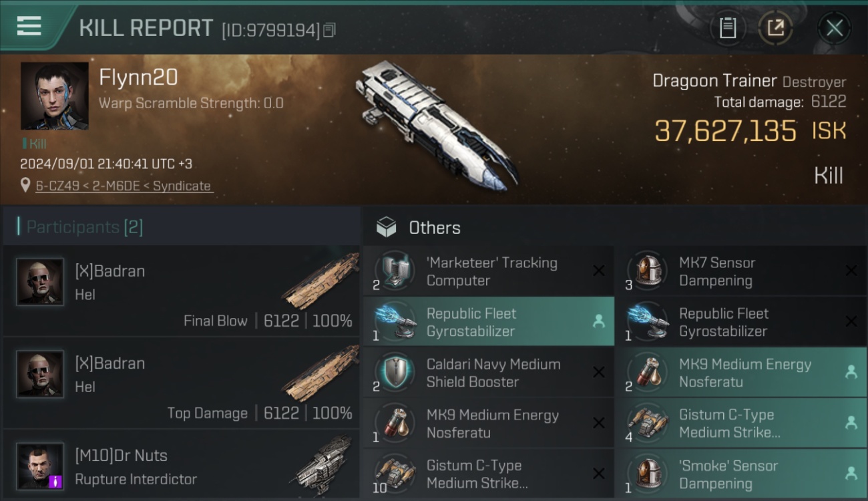Click the MK7 Sensor Dampening icon
The width and height of the screenshot is (868, 501).
[x=647, y=271]
